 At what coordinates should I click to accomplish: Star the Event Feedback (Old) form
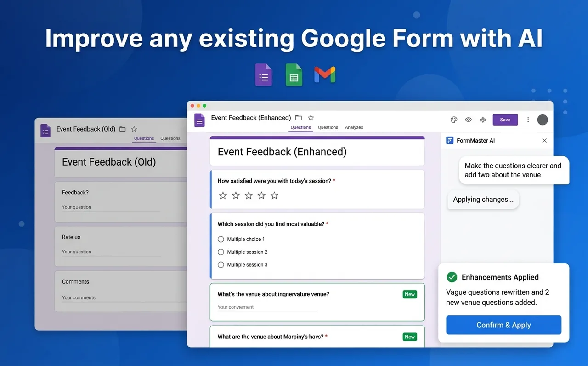(x=134, y=129)
